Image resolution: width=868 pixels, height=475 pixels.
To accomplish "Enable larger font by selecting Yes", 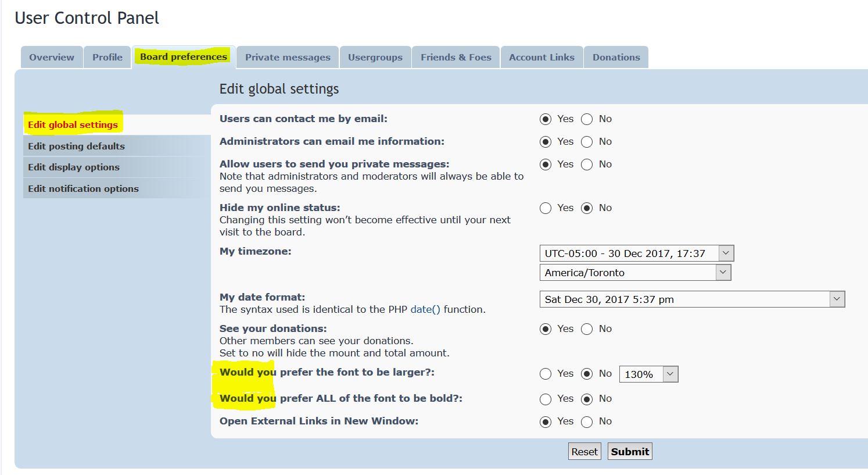I will 545,374.
